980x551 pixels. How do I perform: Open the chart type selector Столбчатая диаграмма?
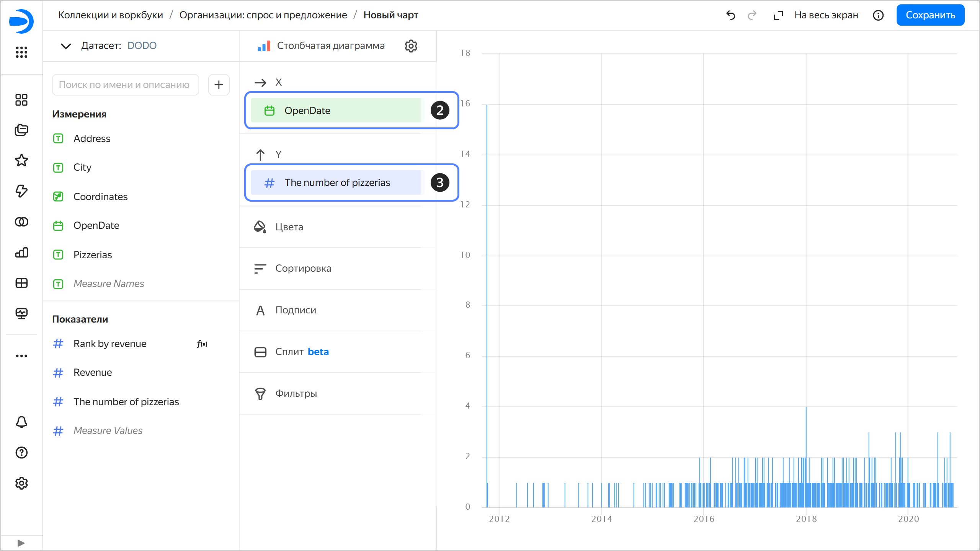(322, 46)
